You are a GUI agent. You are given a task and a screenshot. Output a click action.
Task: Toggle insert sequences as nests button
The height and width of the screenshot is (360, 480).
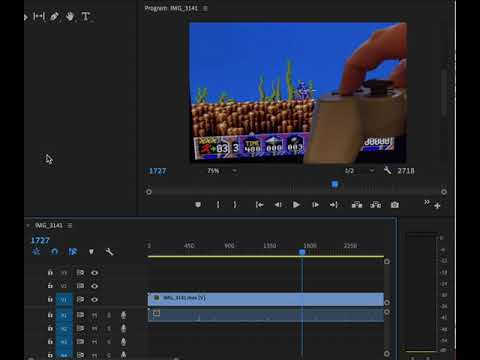(x=36, y=252)
